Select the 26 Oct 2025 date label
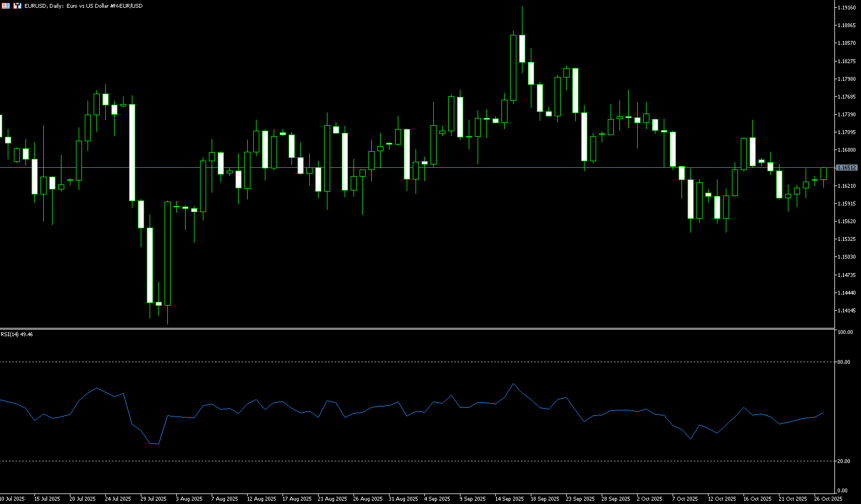The height and width of the screenshot is (504, 861). pyautogui.click(x=828, y=499)
